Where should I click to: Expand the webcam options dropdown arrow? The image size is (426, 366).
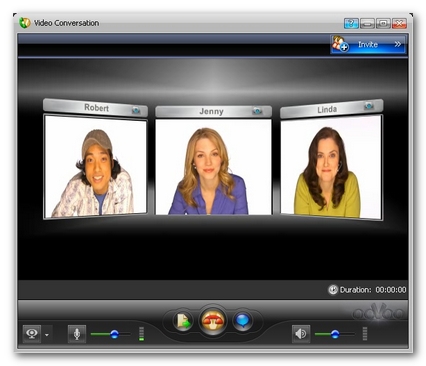coord(47,334)
